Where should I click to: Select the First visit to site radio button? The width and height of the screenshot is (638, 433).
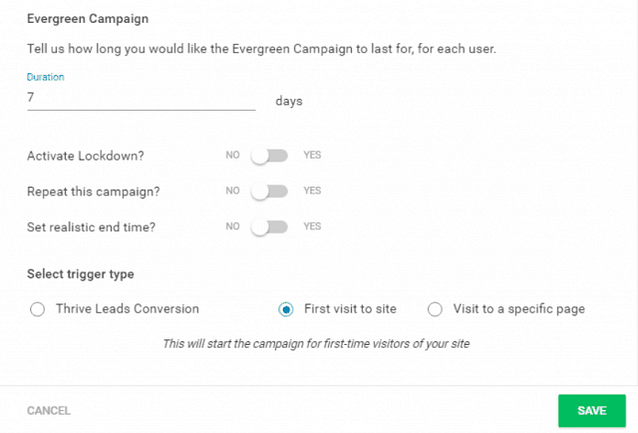pos(286,309)
